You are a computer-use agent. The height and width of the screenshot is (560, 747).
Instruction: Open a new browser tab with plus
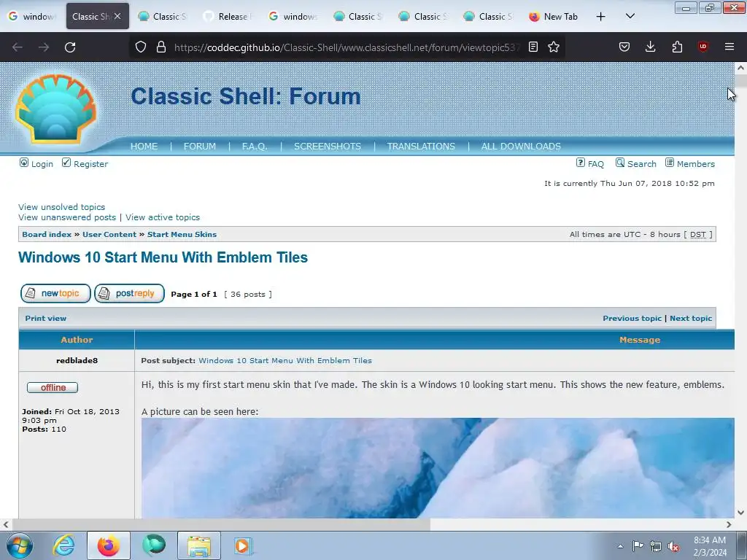point(601,16)
